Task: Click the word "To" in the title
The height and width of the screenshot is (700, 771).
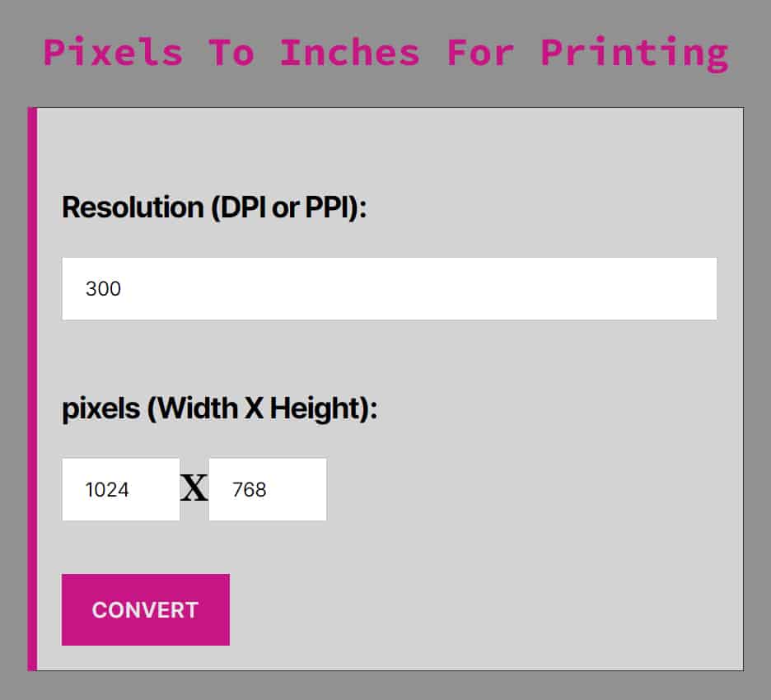Action: (x=231, y=53)
